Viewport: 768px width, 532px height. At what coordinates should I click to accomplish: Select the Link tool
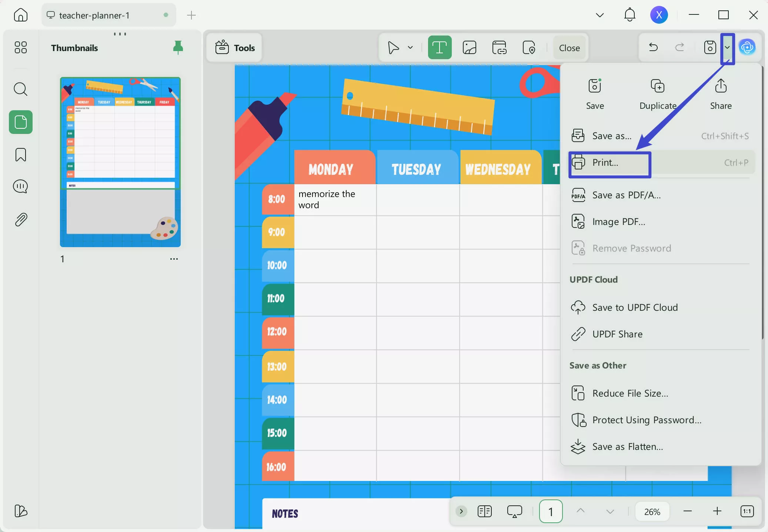click(499, 47)
